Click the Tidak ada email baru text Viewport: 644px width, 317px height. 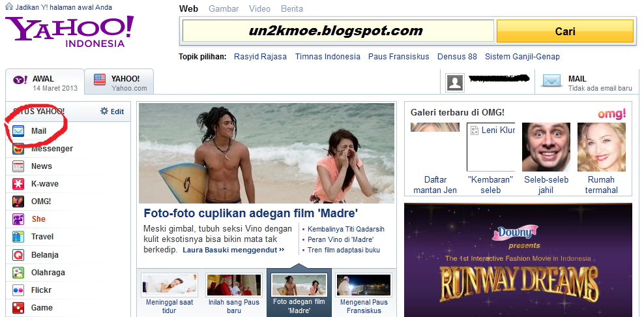point(600,89)
